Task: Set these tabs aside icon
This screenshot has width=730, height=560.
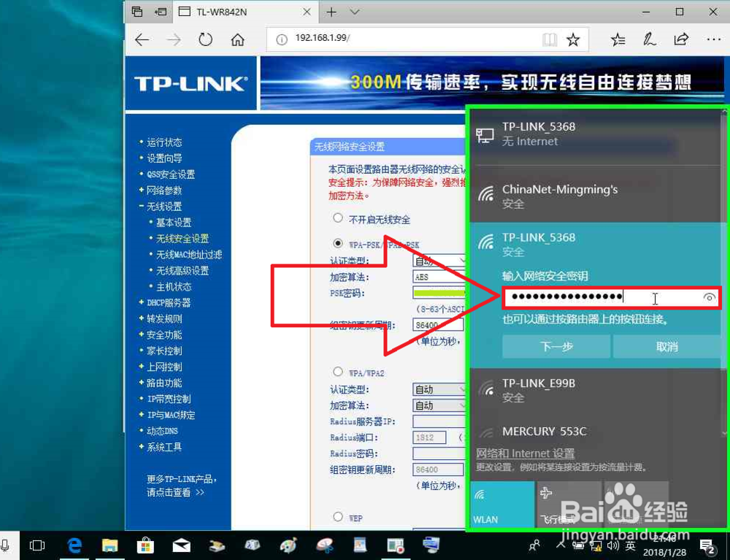Action: [x=161, y=12]
